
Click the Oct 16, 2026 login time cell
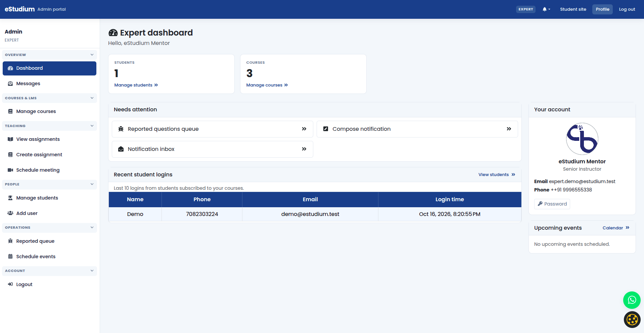(x=450, y=214)
